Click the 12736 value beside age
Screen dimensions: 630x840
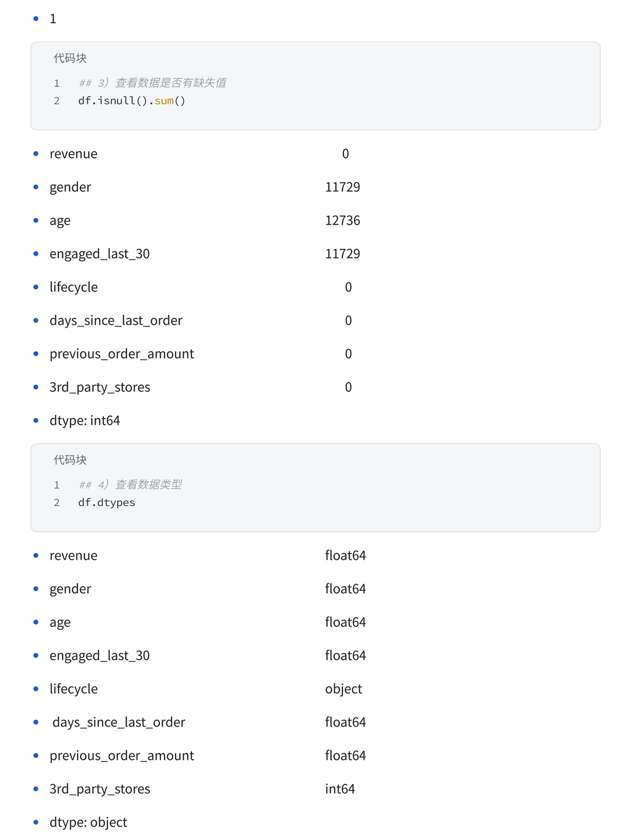click(x=342, y=220)
